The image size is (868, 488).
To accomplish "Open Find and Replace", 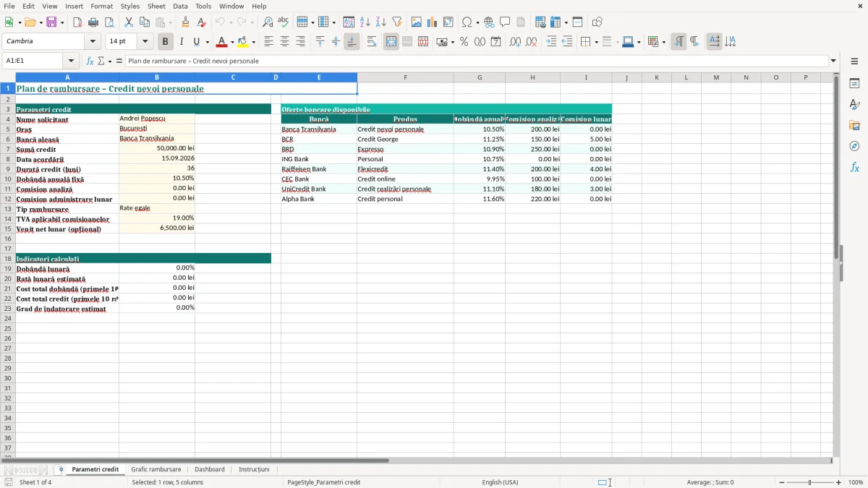I will [268, 22].
